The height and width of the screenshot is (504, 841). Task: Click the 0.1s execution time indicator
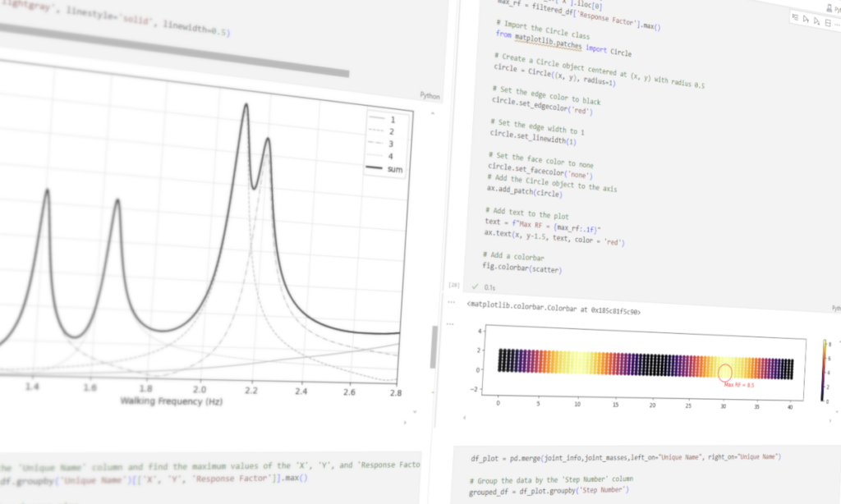pos(490,287)
